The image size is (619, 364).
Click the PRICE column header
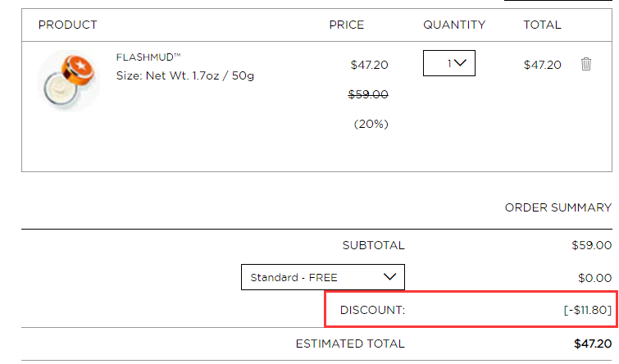(x=347, y=25)
